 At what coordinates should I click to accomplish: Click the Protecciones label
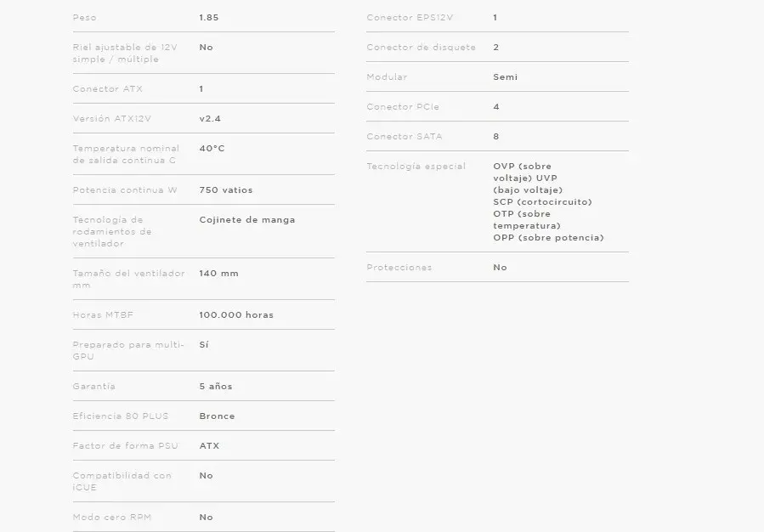pos(399,267)
